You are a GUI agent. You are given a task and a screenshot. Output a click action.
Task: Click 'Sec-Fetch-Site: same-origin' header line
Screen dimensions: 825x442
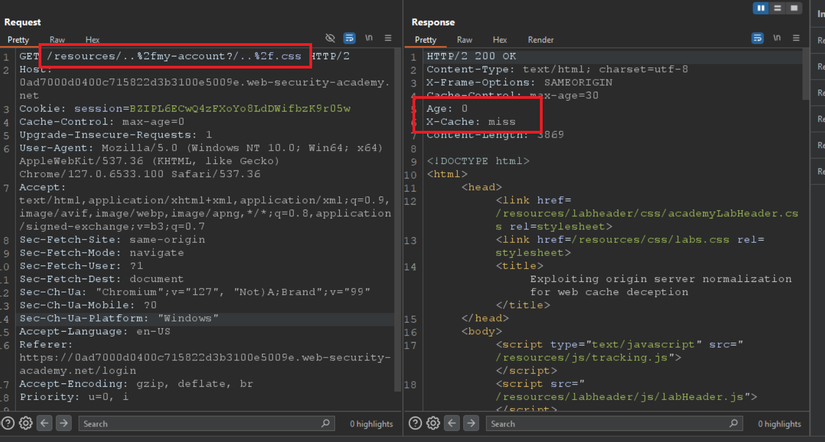tap(112, 239)
